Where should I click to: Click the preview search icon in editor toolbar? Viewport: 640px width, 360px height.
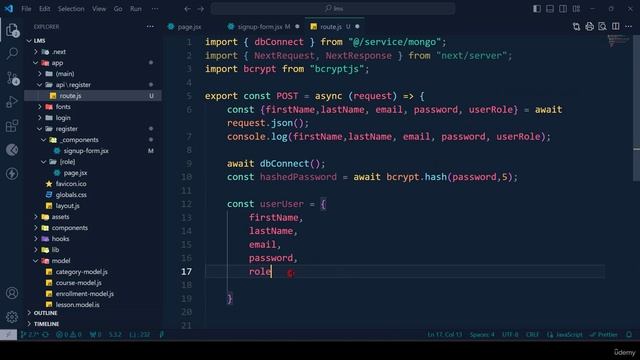coord(602,27)
